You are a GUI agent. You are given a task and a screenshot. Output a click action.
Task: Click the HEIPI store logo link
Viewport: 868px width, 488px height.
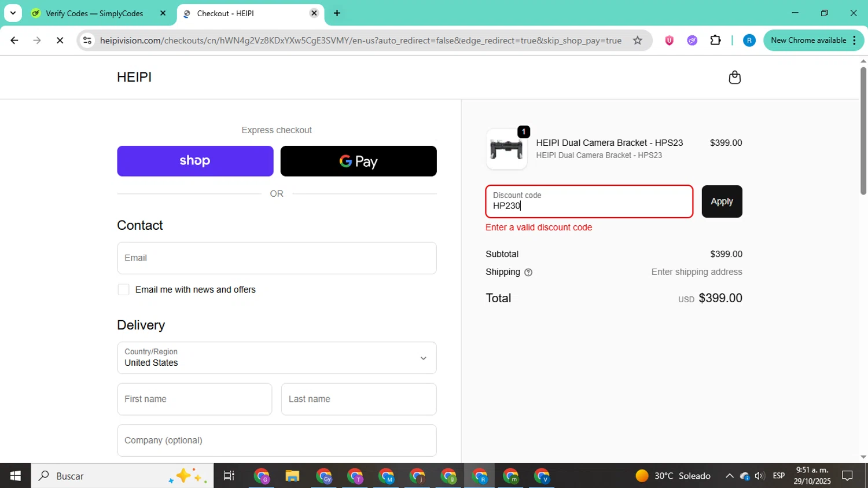click(x=134, y=77)
